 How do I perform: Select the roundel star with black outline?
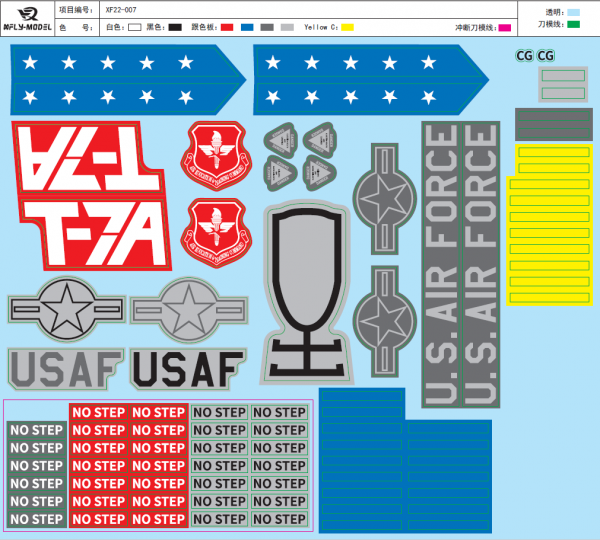67,309
